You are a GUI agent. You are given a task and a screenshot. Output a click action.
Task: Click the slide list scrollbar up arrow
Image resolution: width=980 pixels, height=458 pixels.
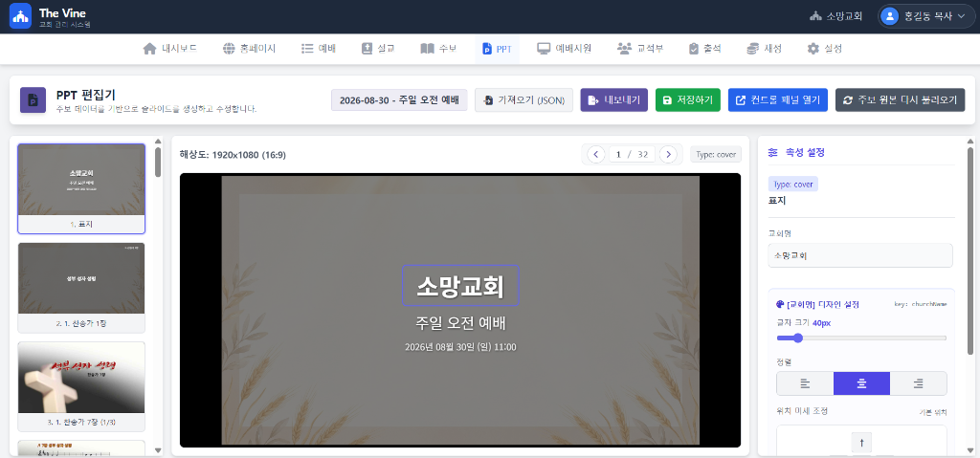[x=158, y=142]
